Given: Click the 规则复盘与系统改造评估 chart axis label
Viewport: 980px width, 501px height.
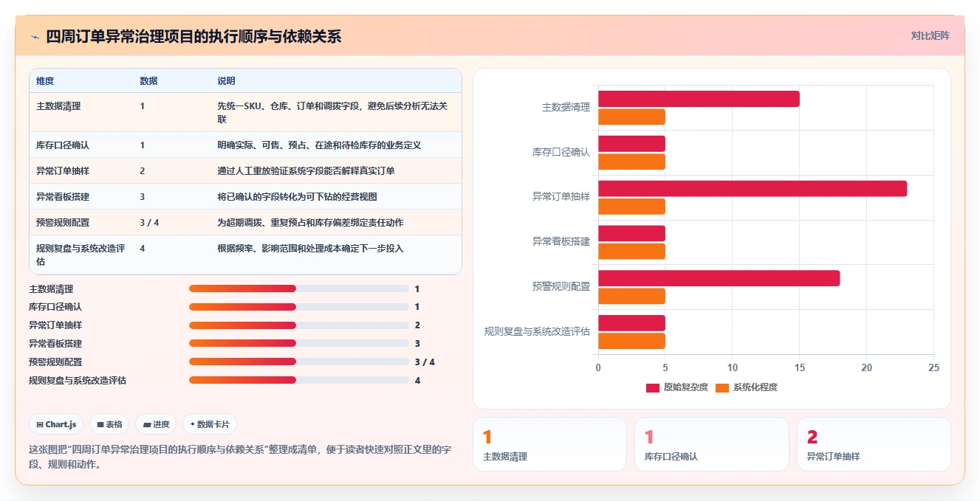Looking at the screenshot, I should pyautogui.click(x=537, y=331).
